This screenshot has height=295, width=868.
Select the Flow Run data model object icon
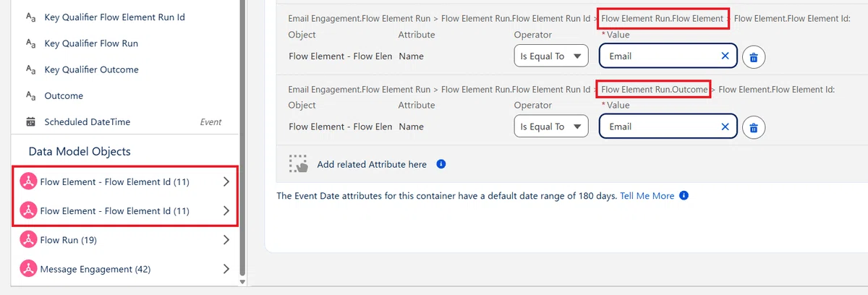[28, 240]
